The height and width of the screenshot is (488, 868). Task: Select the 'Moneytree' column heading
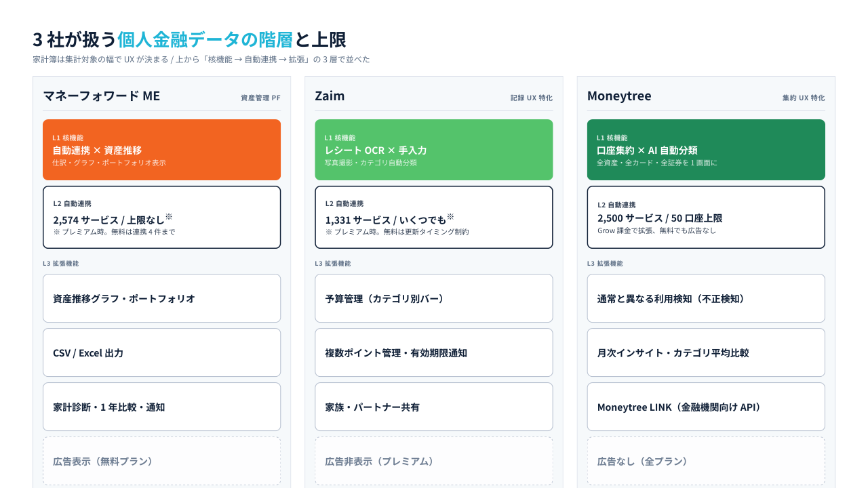point(619,96)
